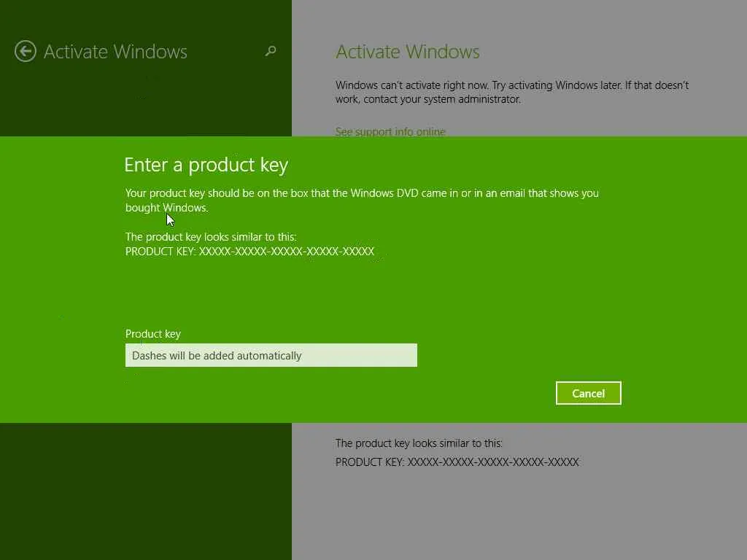Click the sample PRODUCT KEY text in green dialog

249,252
